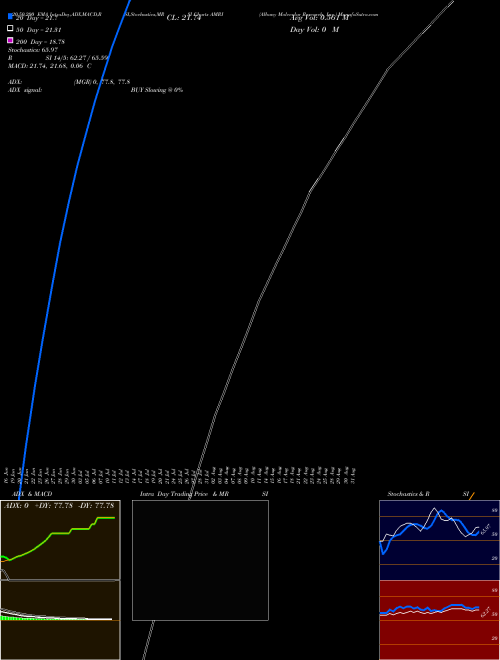Click the 'ADX & MACD' panel title
The image size is (500, 660).
click(32, 494)
